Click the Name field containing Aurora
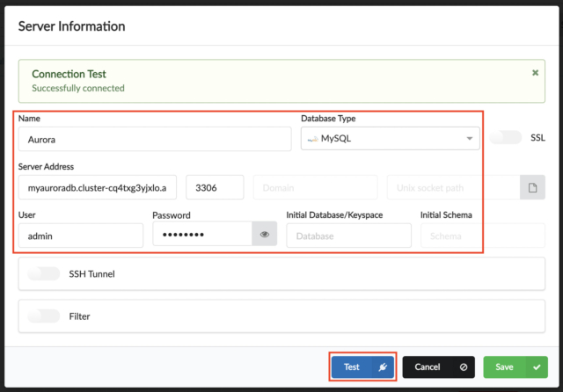Image resolution: width=563 pixels, height=392 pixels. 155,139
